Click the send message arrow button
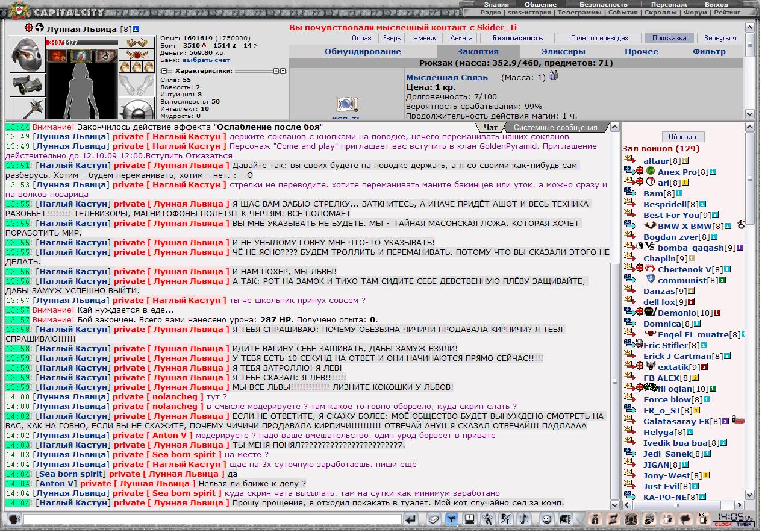 pyautogui.click(x=411, y=519)
